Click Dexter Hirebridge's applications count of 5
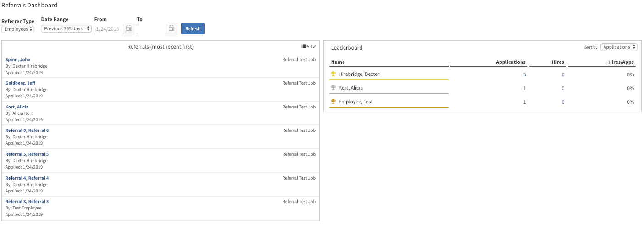This screenshot has height=232, width=644. coord(524,74)
